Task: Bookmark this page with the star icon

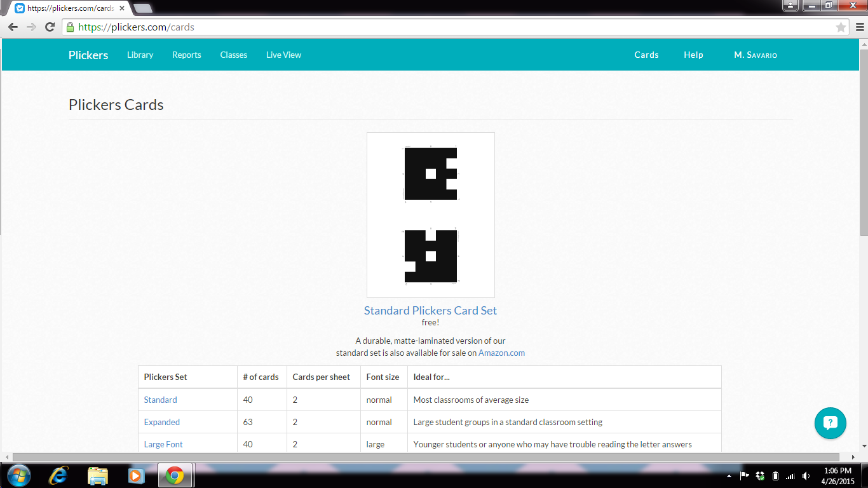Action: 841,27
